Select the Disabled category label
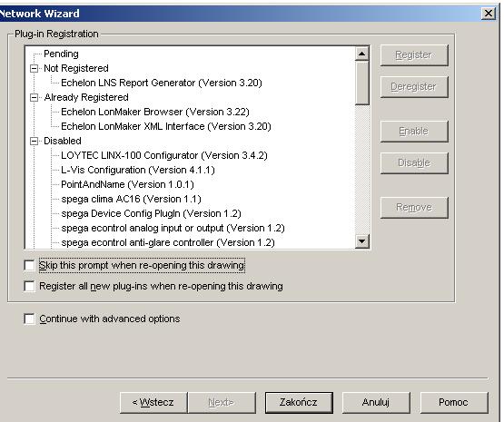504x422 pixels. coord(63,141)
